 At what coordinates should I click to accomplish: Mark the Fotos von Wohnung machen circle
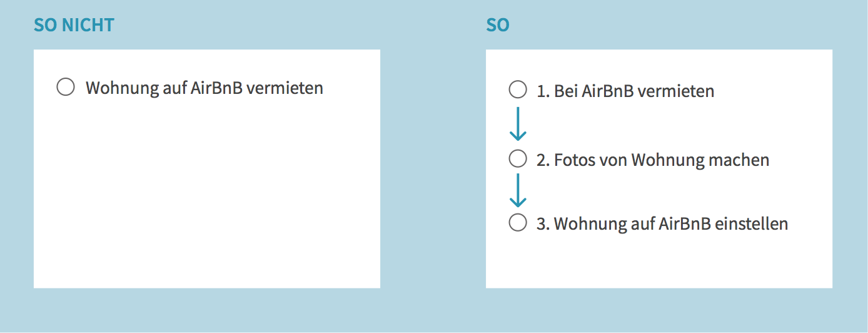[x=518, y=159]
